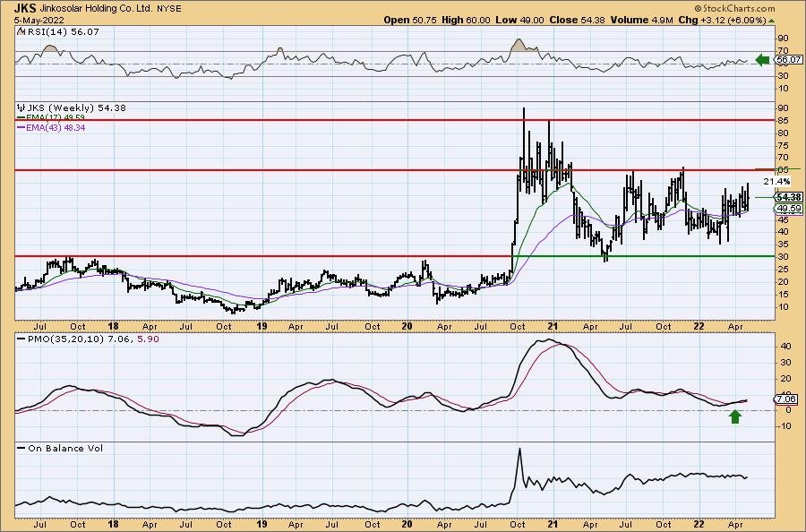
Task: Click year 22 on the bottom time axis
Action: coord(699,524)
